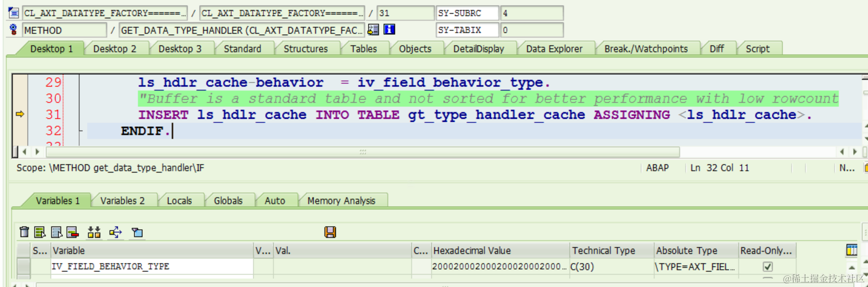The height and width of the screenshot is (287, 868).
Task: Click line number 29 in the editor
Action: click(53, 82)
